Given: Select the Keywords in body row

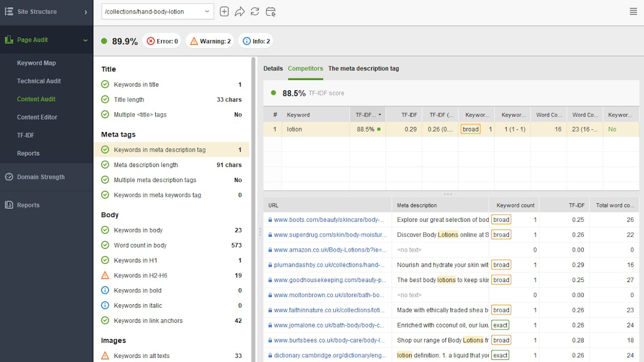Looking at the screenshot, I should [171, 231].
